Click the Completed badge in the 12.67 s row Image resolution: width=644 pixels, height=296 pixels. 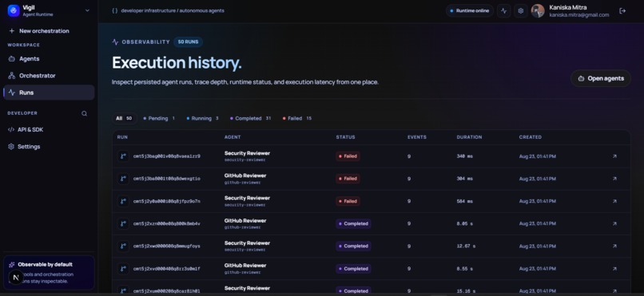click(353, 246)
